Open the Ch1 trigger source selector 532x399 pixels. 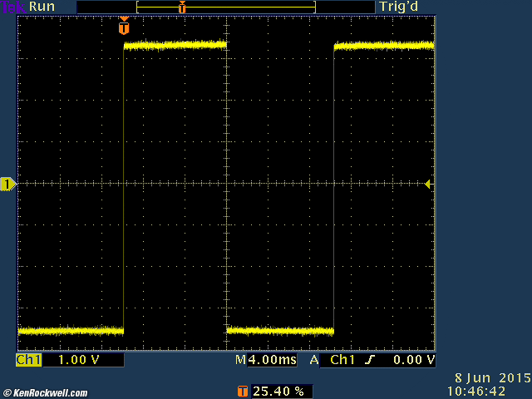point(343,360)
